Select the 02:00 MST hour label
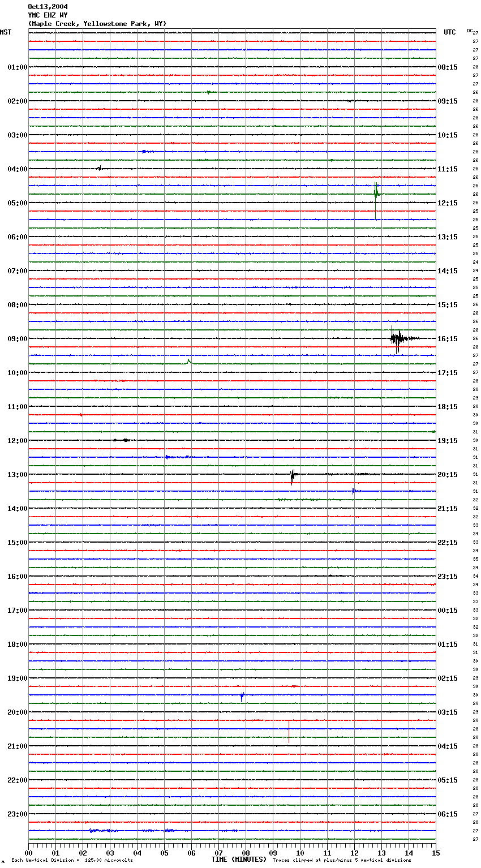The width and height of the screenshot is (481, 868). click(x=18, y=101)
